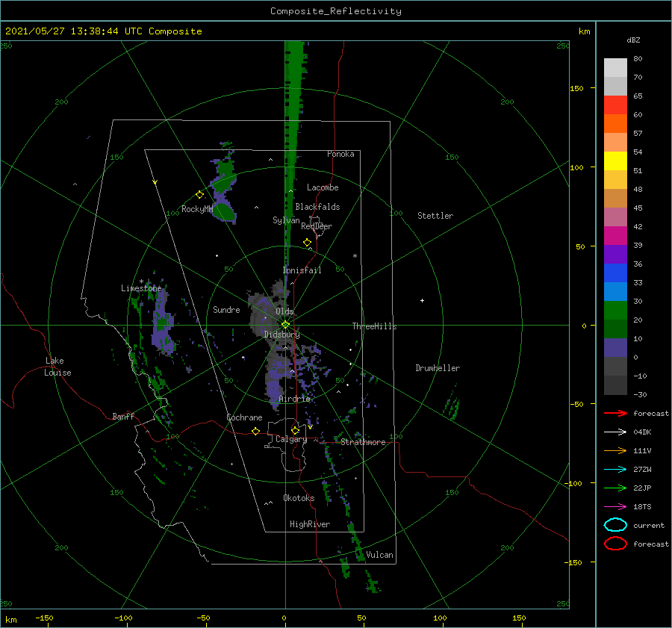672x628 pixels.
Task: Select the pink swatch between 45 and 42
Action: point(615,217)
